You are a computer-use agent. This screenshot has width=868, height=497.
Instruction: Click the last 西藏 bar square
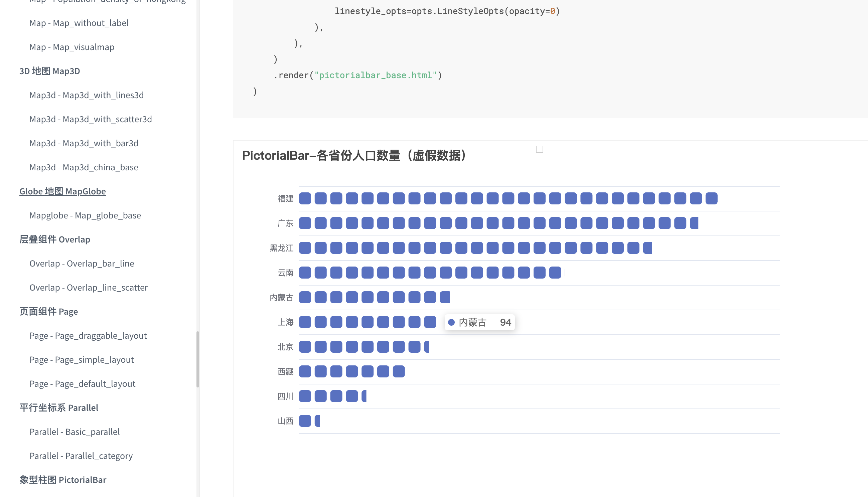tap(399, 371)
